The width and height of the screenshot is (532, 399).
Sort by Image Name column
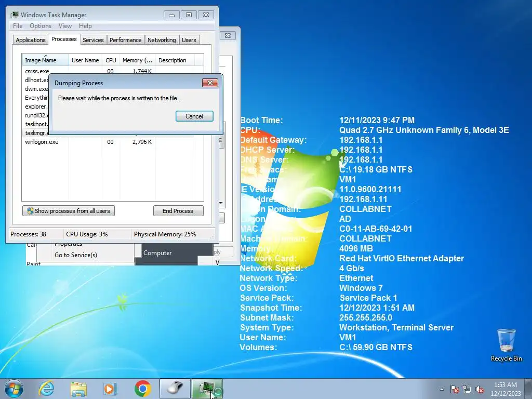pyautogui.click(x=45, y=60)
